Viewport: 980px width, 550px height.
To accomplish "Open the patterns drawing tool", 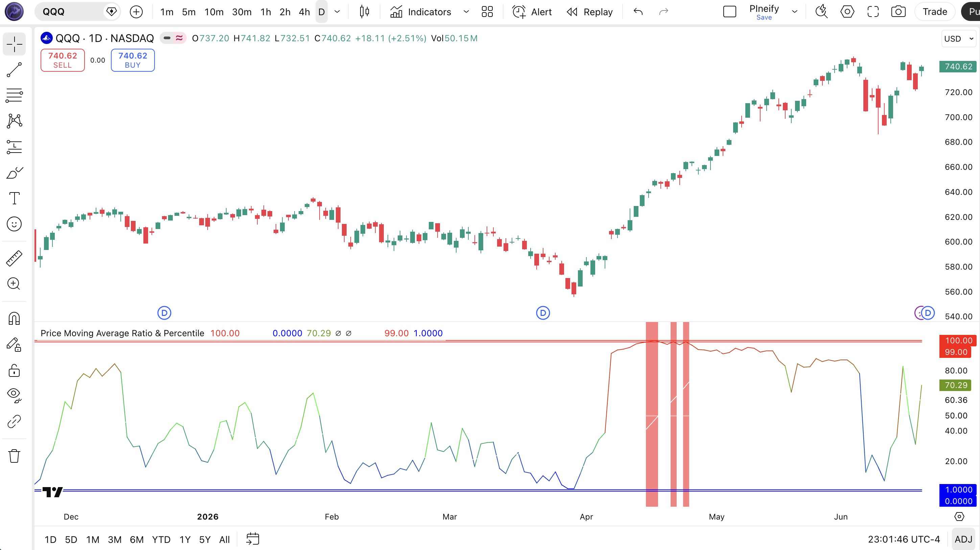I will [14, 121].
